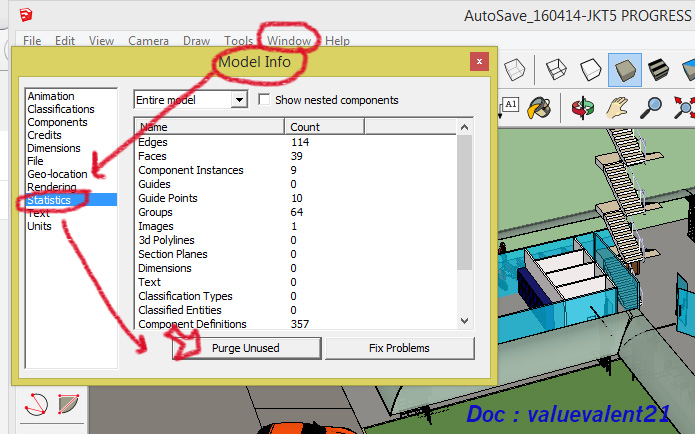Click the statistics list scroll-down arrow
Screen dimensions: 695x434
465,321
